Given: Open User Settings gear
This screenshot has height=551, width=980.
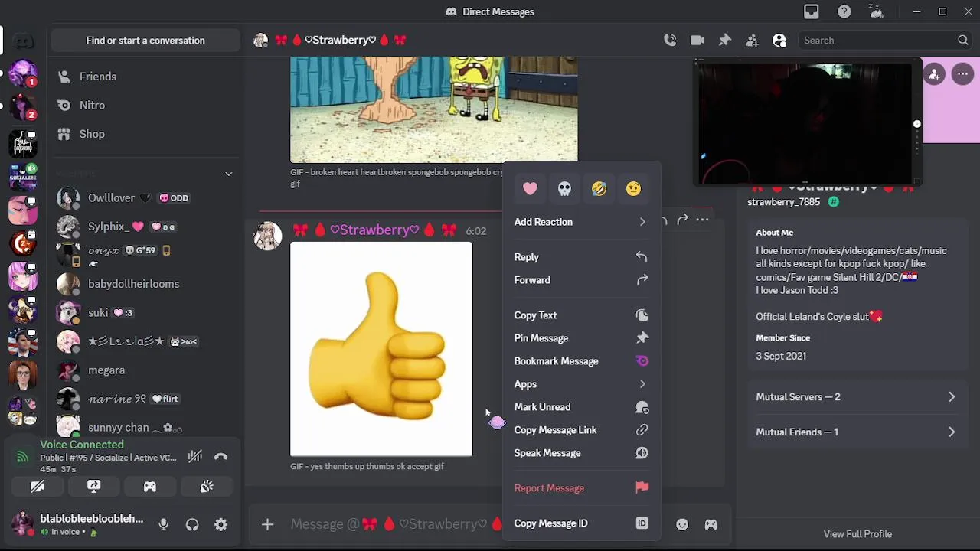Looking at the screenshot, I should [220, 524].
